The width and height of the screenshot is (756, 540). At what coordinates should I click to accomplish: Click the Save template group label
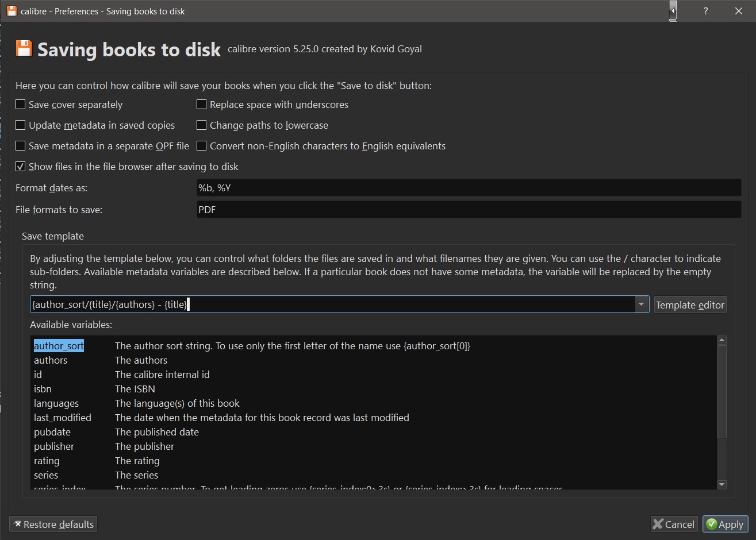pyautogui.click(x=53, y=236)
